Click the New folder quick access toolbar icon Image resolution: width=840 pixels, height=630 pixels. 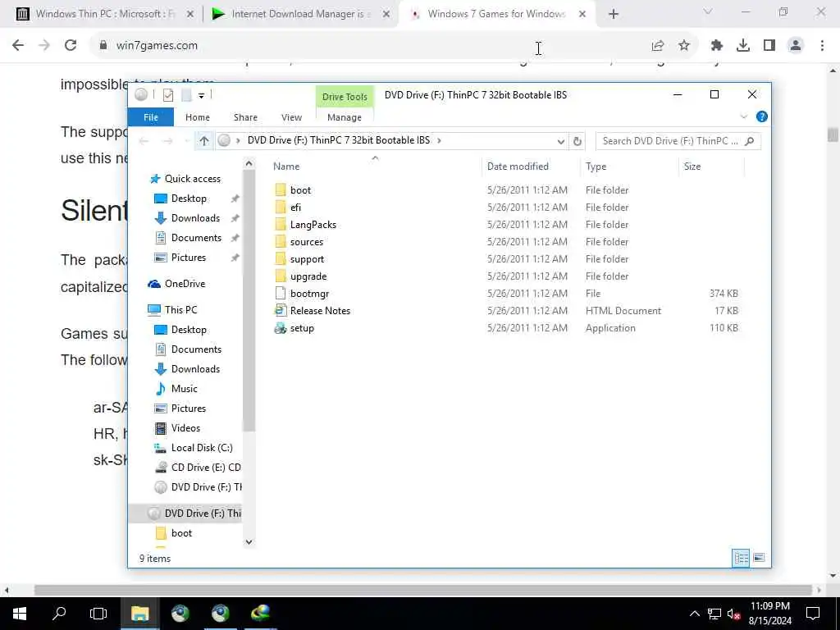[186, 95]
